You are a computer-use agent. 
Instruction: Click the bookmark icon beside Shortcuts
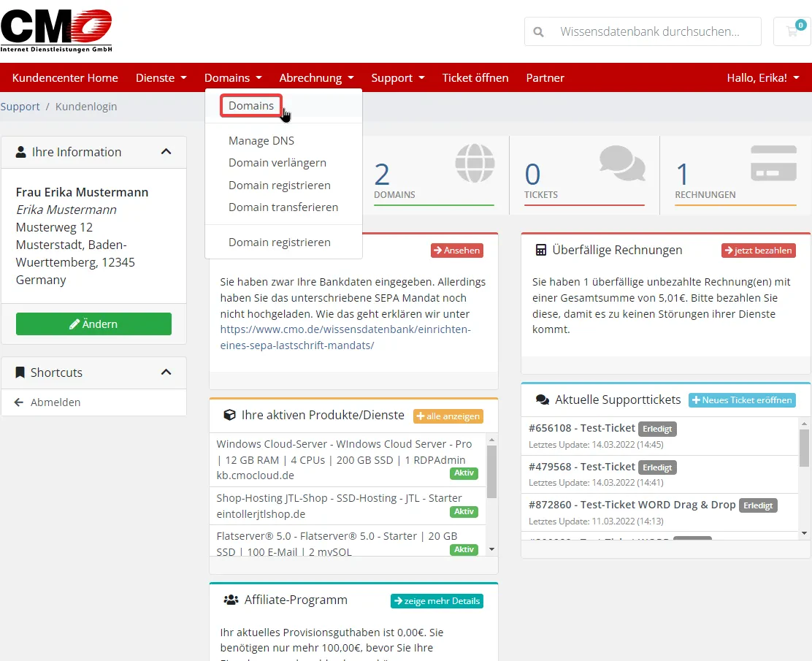(x=20, y=372)
